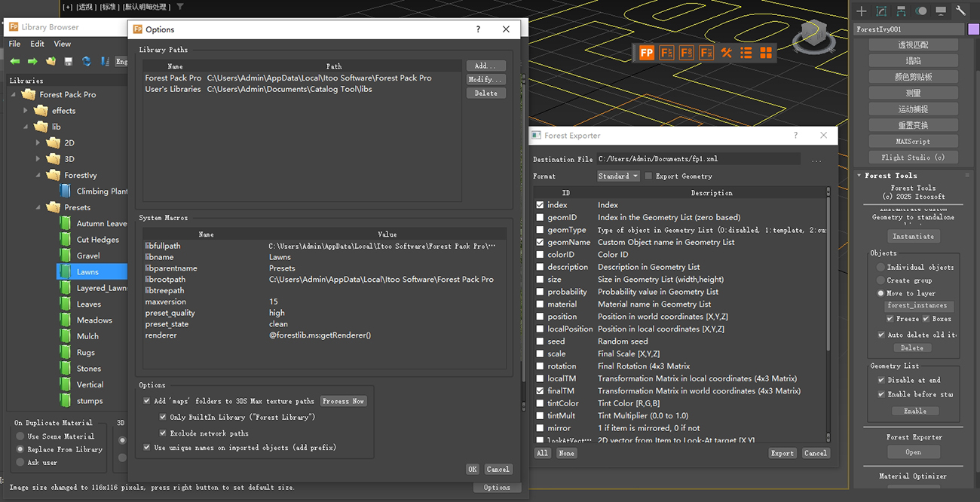Click the green forward arrow in Library Browser
Screen dimensions: 980x502
[32, 61]
